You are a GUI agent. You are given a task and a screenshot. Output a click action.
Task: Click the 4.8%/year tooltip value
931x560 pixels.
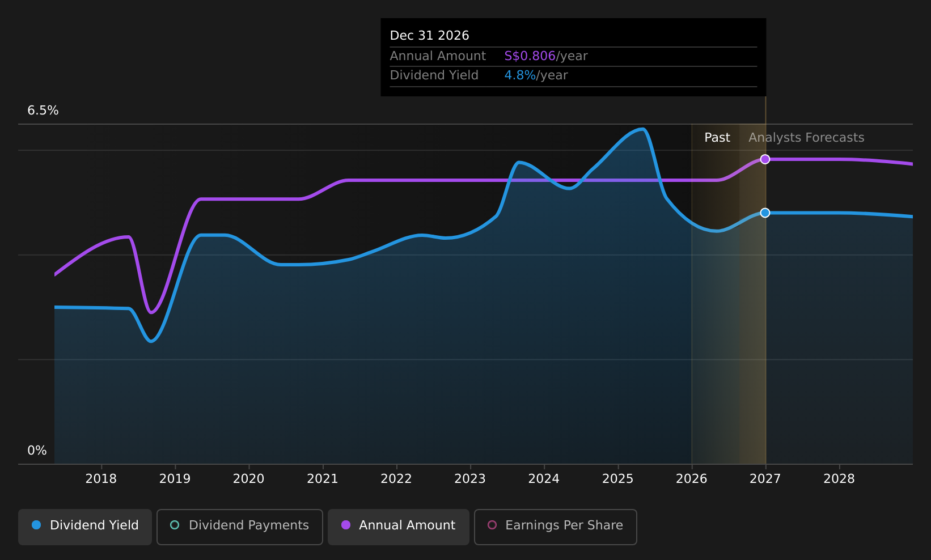click(x=536, y=75)
